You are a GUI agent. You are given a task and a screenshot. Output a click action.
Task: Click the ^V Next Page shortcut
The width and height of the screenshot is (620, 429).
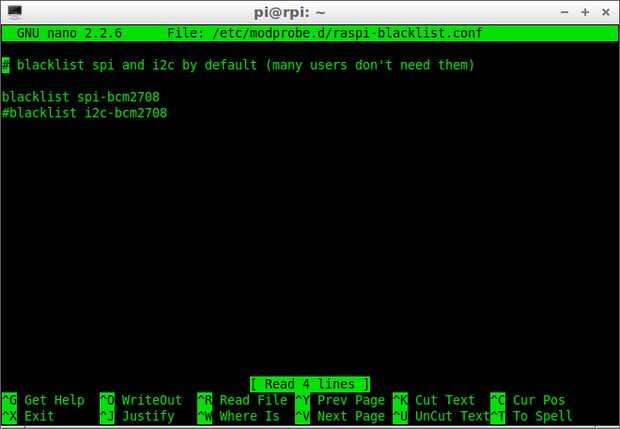click(340, 416)
